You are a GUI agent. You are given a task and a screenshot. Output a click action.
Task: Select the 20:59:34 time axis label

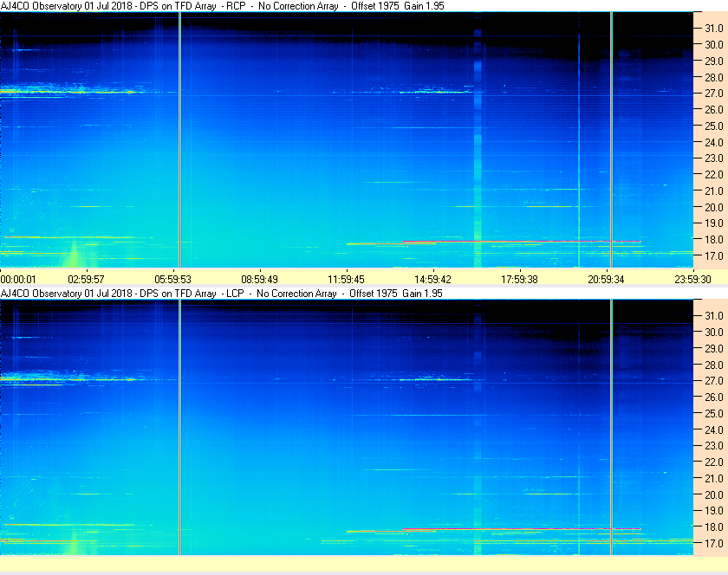pyautogui.click(x=606, y=280)
